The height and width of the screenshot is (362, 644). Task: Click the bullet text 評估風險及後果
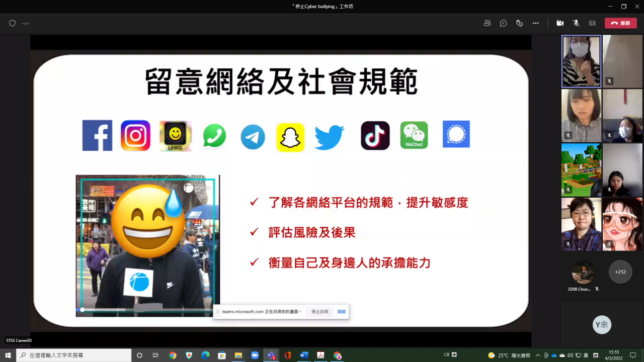pos(312,232)
